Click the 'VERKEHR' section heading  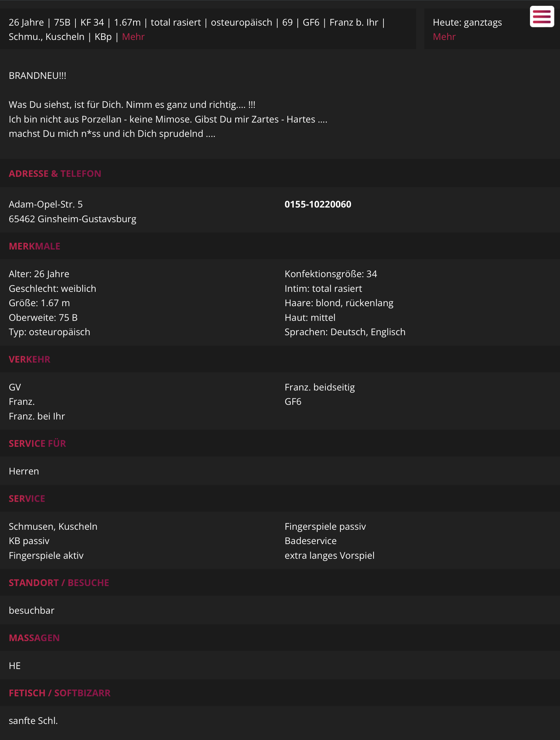click(x=30, y=359)
